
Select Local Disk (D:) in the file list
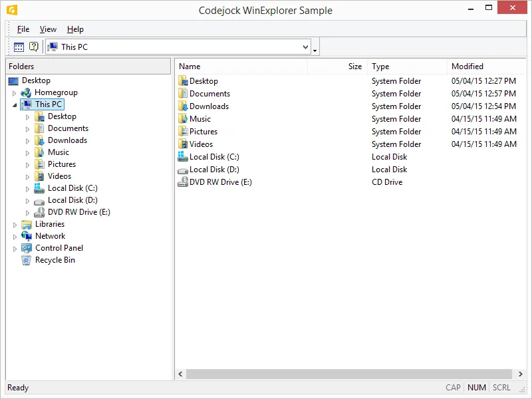214,170
